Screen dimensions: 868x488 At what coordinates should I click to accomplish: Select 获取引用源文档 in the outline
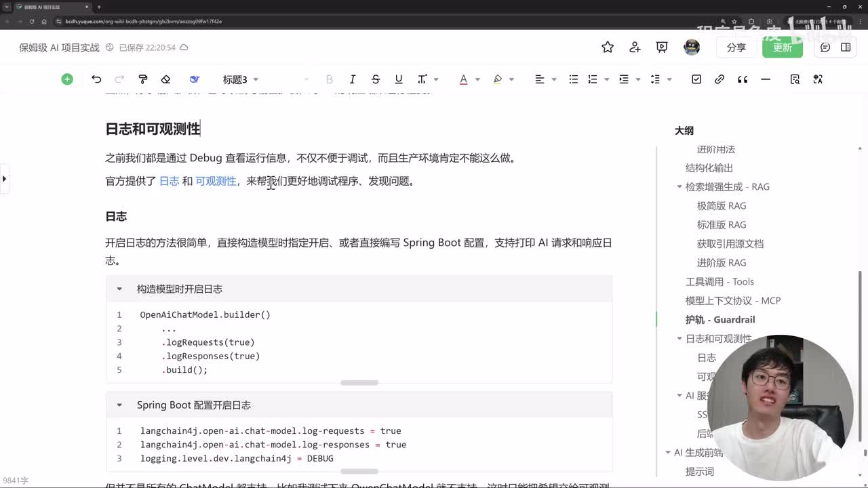730,243
